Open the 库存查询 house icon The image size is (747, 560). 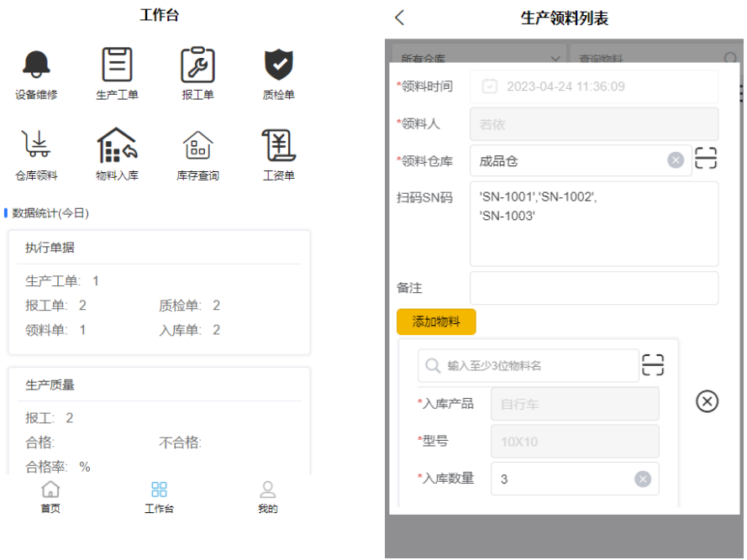pyautogui.click(x=197, y=146)
